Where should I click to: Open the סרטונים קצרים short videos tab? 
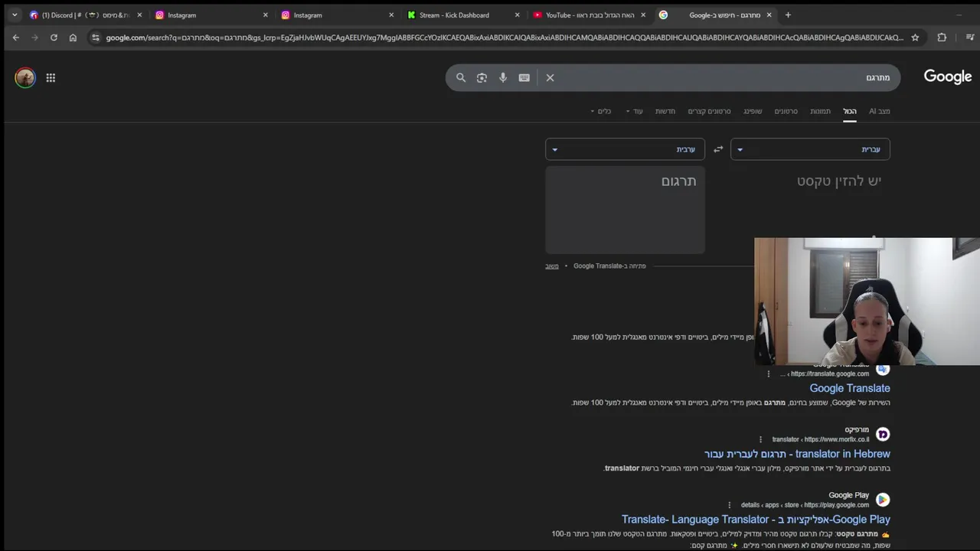click(x=709, y=111)
